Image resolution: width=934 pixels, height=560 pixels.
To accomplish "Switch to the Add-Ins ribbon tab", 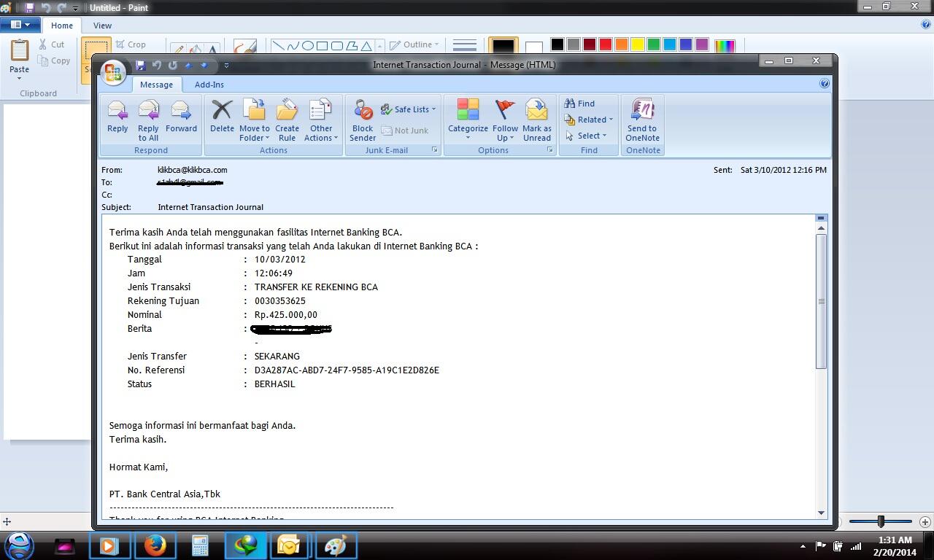I will (x=209, y=85).
